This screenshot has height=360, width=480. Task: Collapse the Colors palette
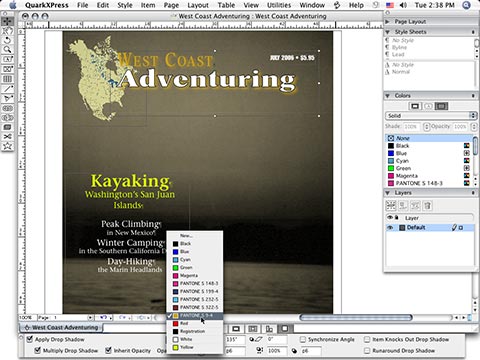388,96
